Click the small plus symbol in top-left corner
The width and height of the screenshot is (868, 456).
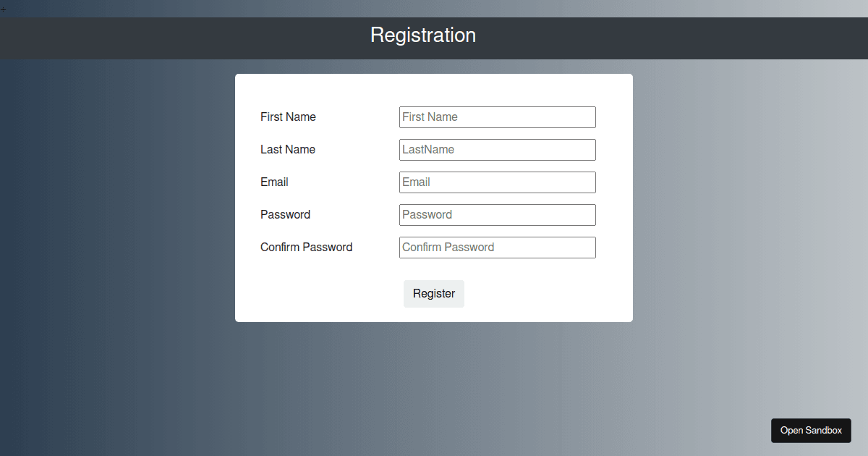click(3, 9)
